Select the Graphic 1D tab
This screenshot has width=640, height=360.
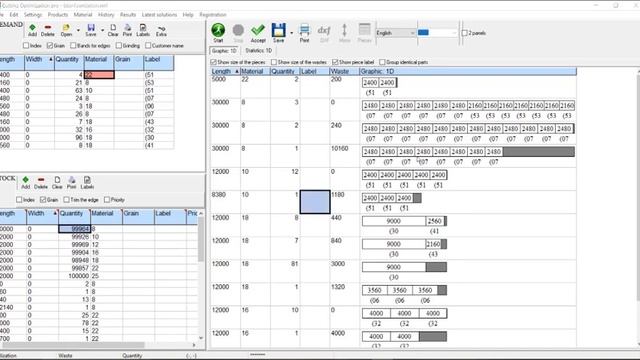tap(224, 51)
